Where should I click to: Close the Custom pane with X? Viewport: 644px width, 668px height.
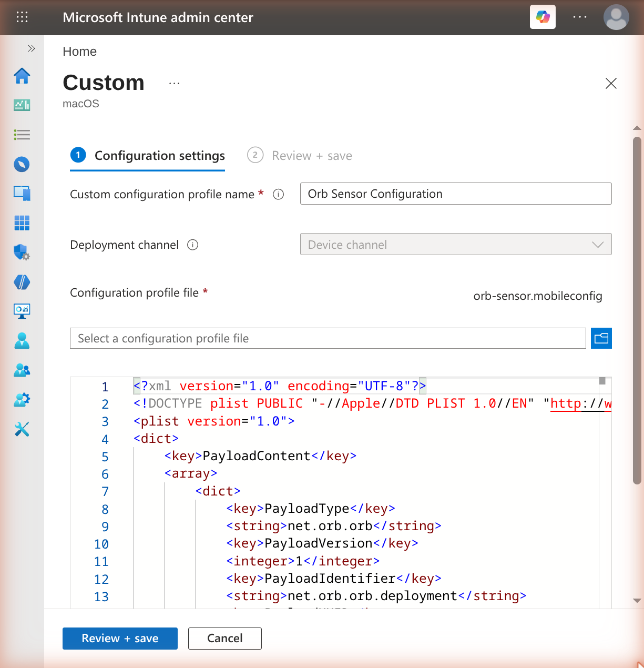pos(611,83)
